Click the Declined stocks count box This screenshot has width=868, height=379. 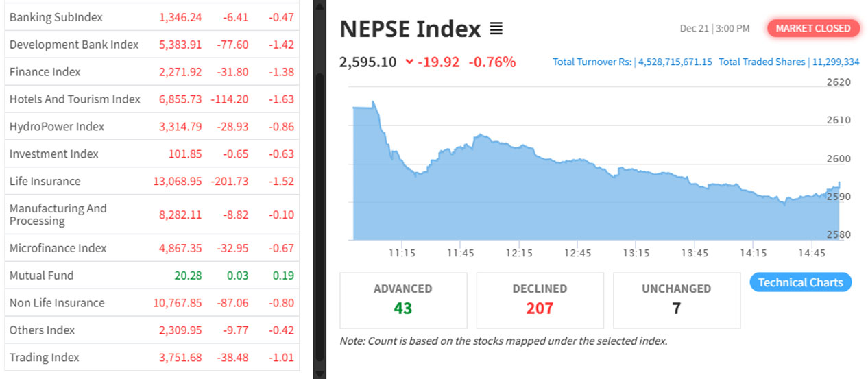point(540,299)
